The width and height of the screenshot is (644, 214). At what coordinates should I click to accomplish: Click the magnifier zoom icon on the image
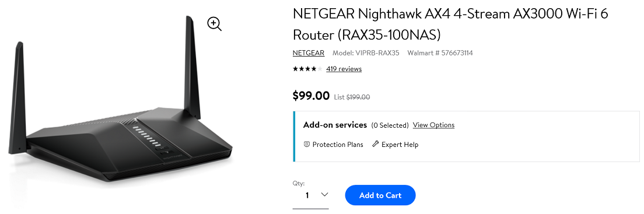click(x=215, y=24)
